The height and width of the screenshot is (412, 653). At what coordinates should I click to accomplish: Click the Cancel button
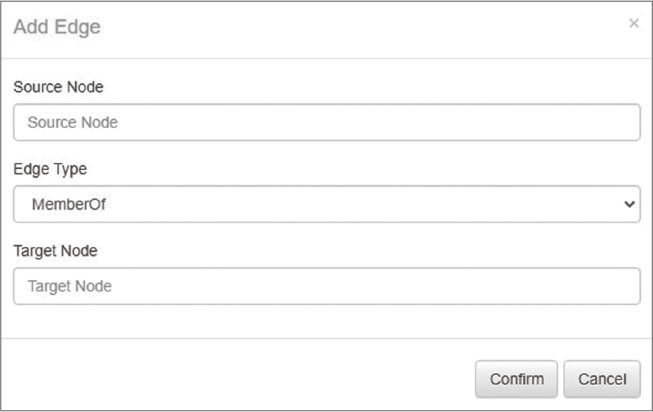pyautogui.click(x=601, y=379)
